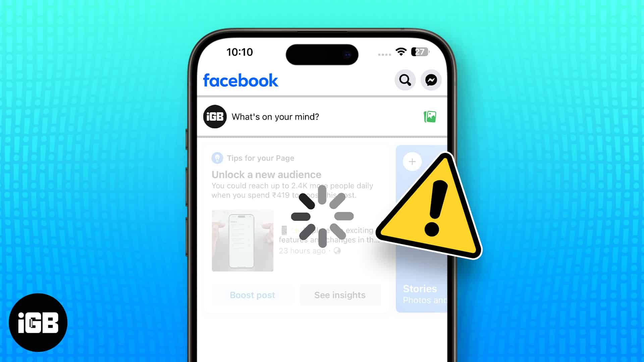Tap the Unlock a new audience title
The width and height of the screenshot is (644, 362).
click(x=266, y=174)
